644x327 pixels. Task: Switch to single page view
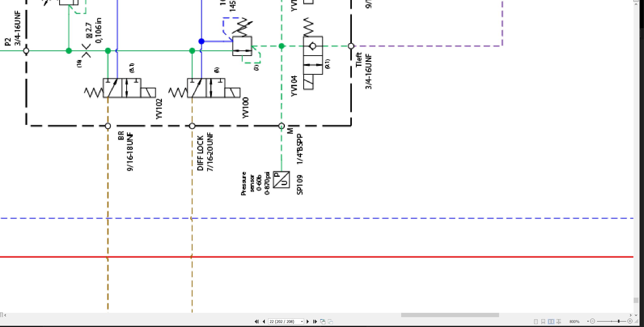point(536,321)
